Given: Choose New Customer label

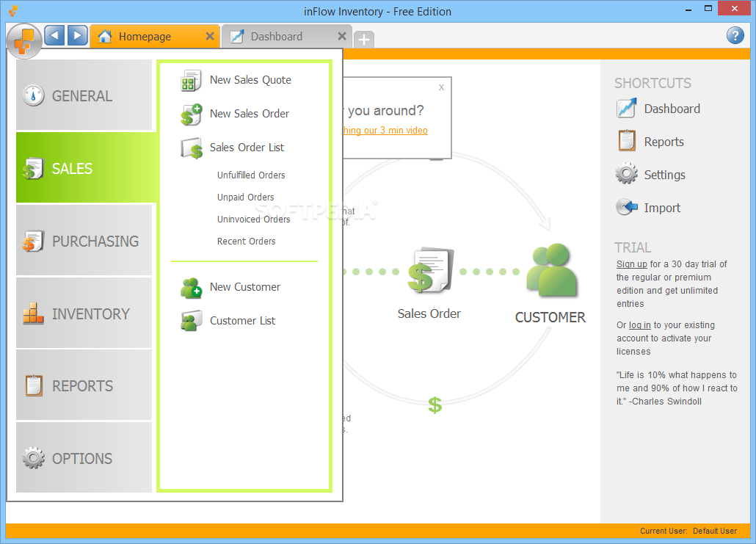Looking at the screenshot, I should tap(245, 287).
